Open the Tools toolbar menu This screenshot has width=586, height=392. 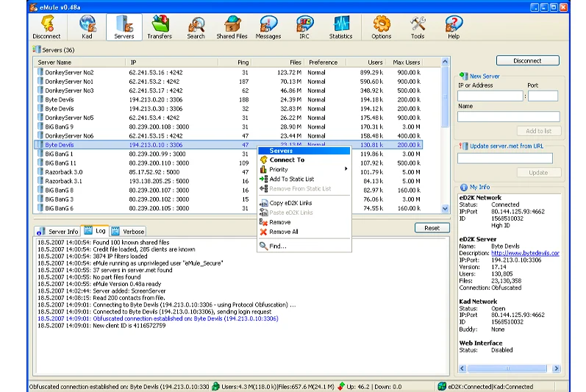point(418,27)
